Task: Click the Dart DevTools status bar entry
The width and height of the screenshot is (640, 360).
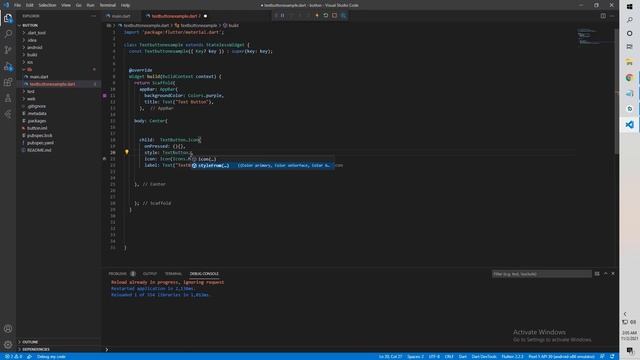Action: pyautogui.click(x=484, y=356)
